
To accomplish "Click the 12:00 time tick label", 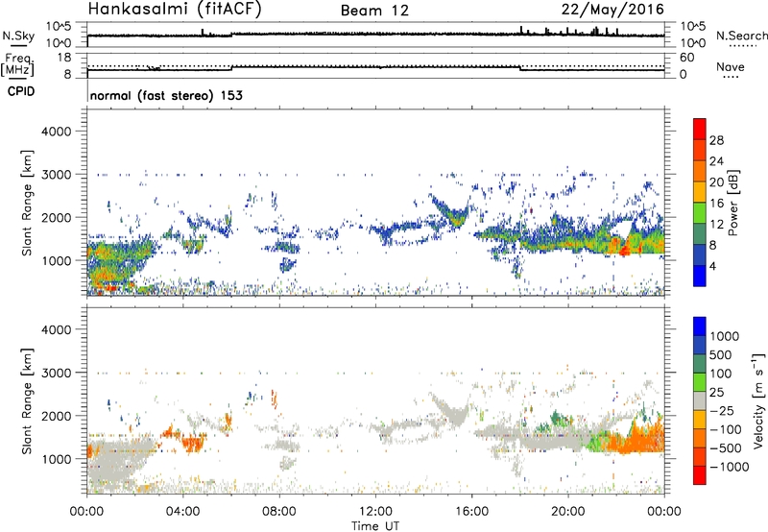I will (x=375, y=512).
